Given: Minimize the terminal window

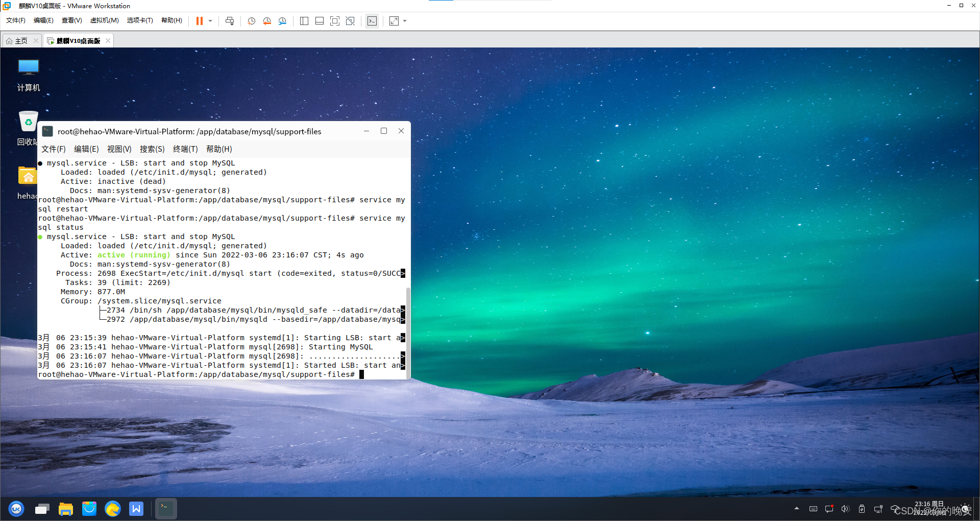Looking at the screenshot, I should (366, 131).
